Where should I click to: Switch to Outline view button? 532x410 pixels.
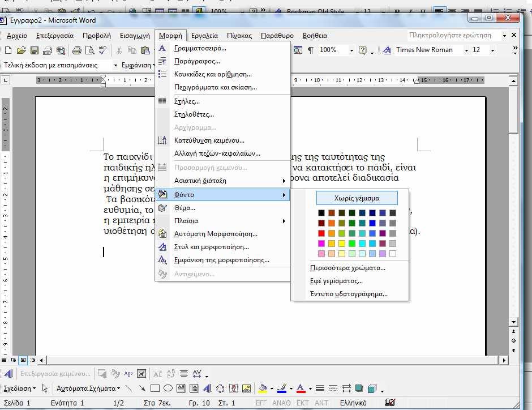pos(33,360)
